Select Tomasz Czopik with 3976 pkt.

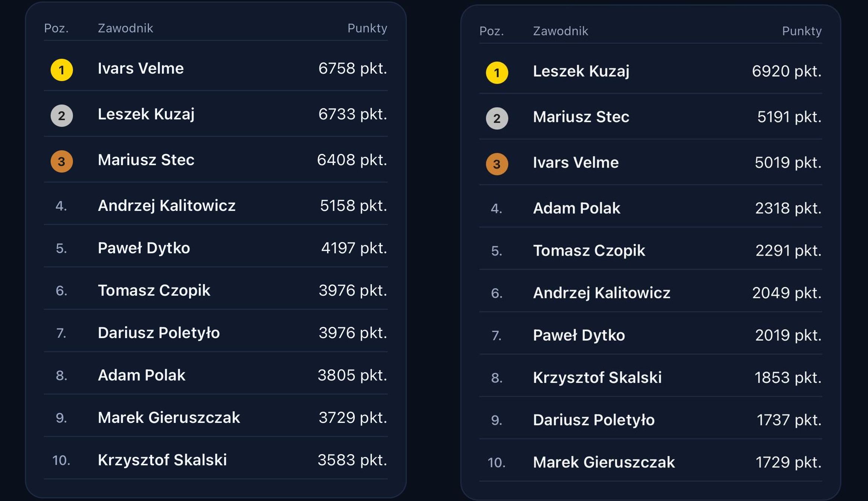(x=154, y=290)
